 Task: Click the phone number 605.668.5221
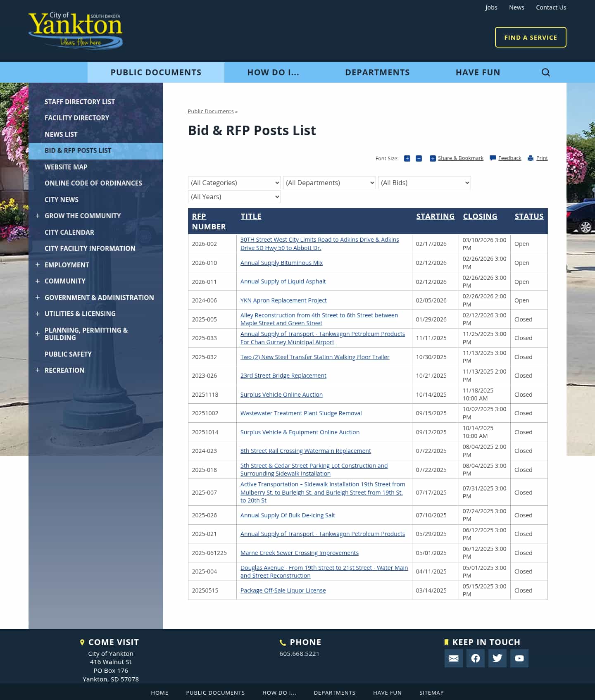click(299, 653)
